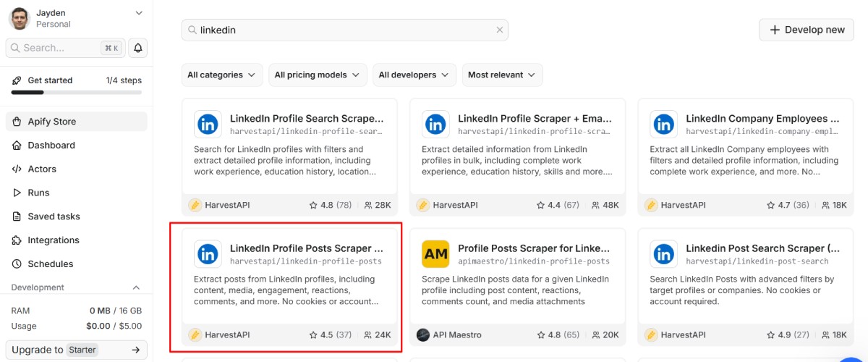Focus the sidebar Search field

tap(64, 48)
